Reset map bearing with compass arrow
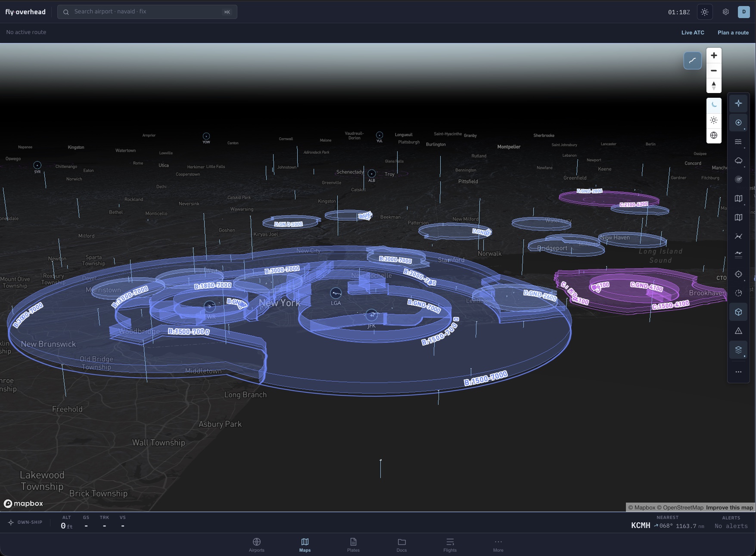756x556 pixels. (x=714, y=86)
